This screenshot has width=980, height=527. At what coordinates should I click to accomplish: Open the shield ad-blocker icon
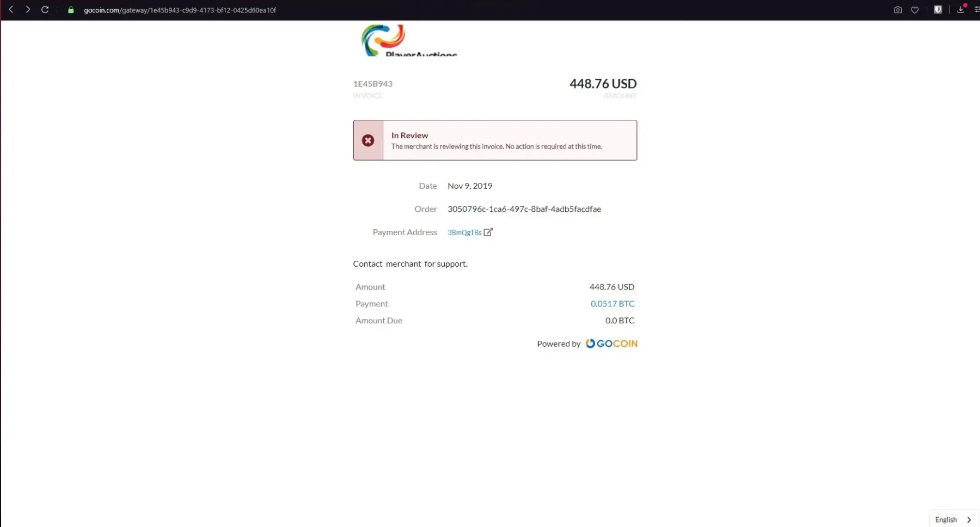938,10
